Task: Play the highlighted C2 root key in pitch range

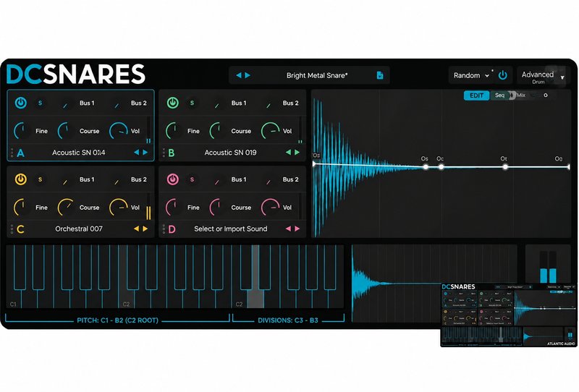Action: tap(126, 299)
